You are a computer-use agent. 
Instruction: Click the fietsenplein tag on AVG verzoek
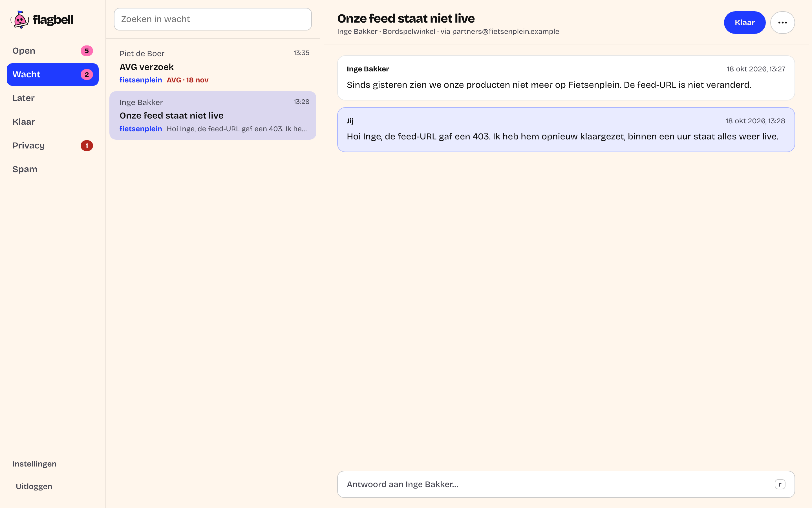point(141,80)
